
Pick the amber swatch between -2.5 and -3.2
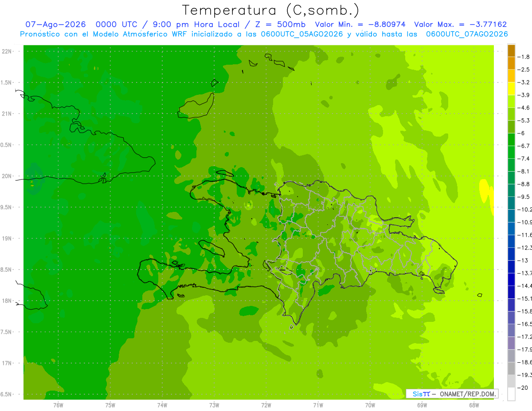click(x=511, y=76)
